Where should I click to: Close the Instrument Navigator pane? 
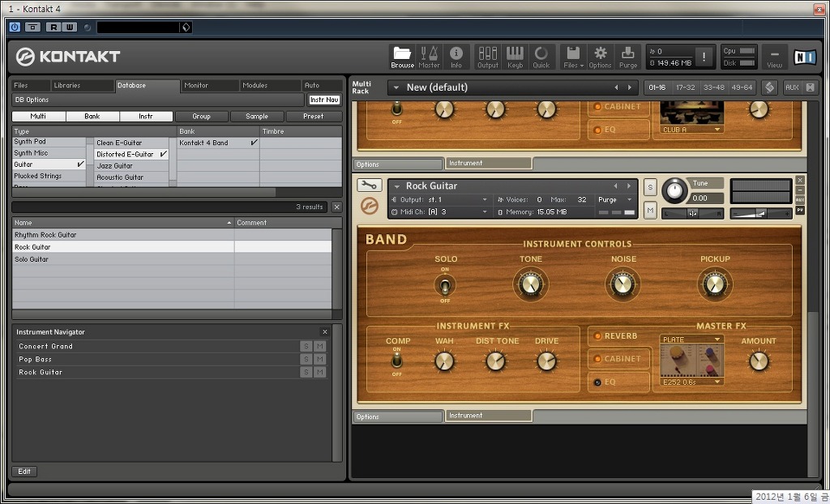324,332
